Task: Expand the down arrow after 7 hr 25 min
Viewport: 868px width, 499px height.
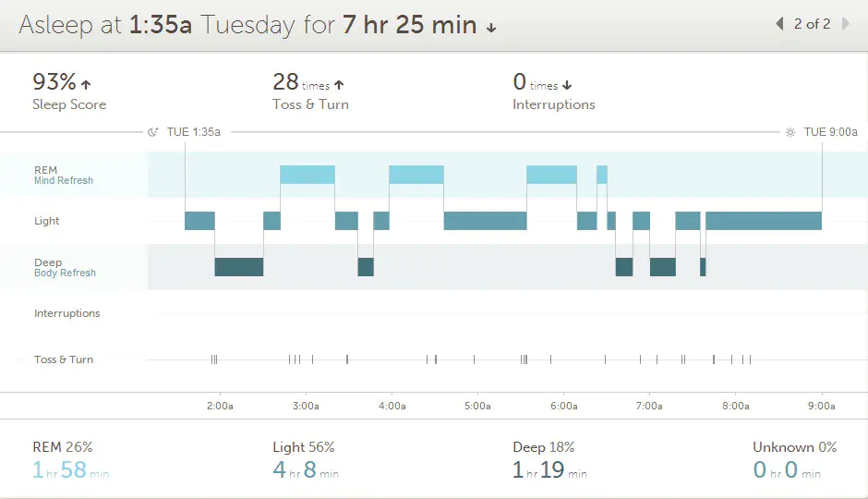Action: (x=491, y=28)
